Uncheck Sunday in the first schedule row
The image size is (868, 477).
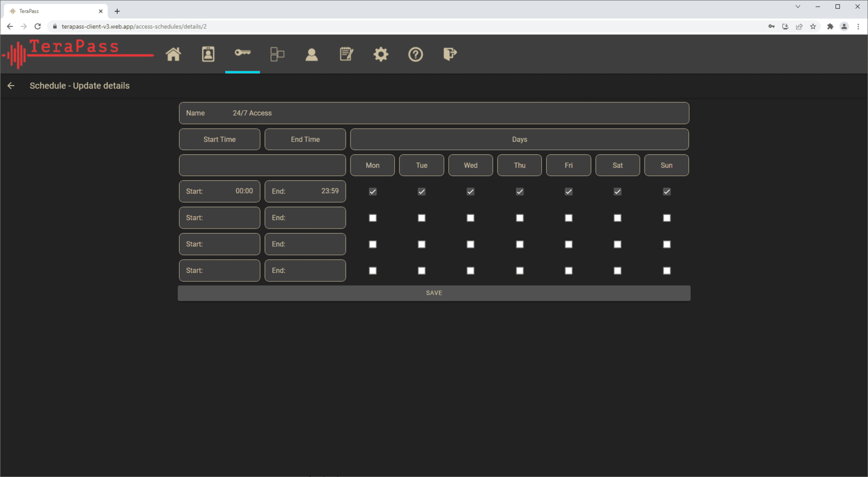pos(667,192)
